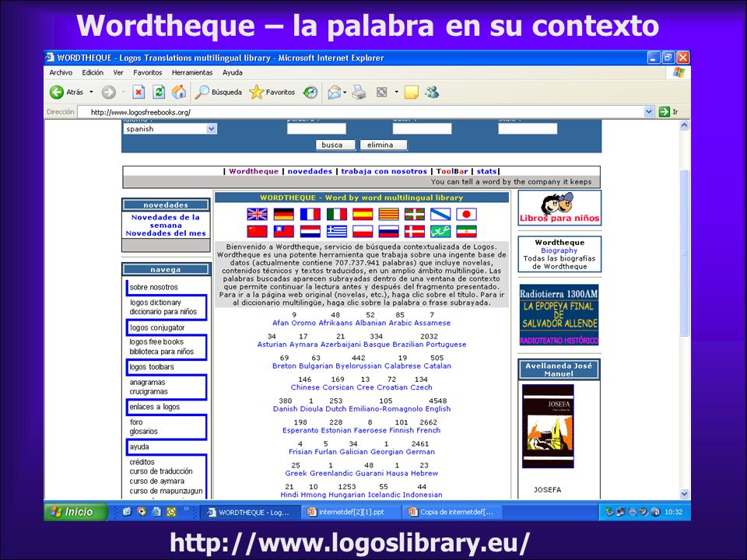747x560 pixels.
Task: Open the logos conjugator sidebar link
Action: (157, 327)
